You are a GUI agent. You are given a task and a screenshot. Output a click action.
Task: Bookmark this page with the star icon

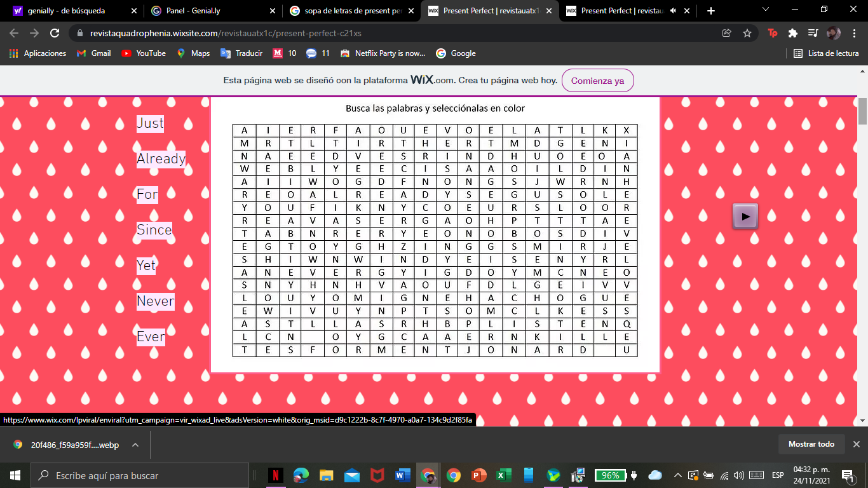747,33
